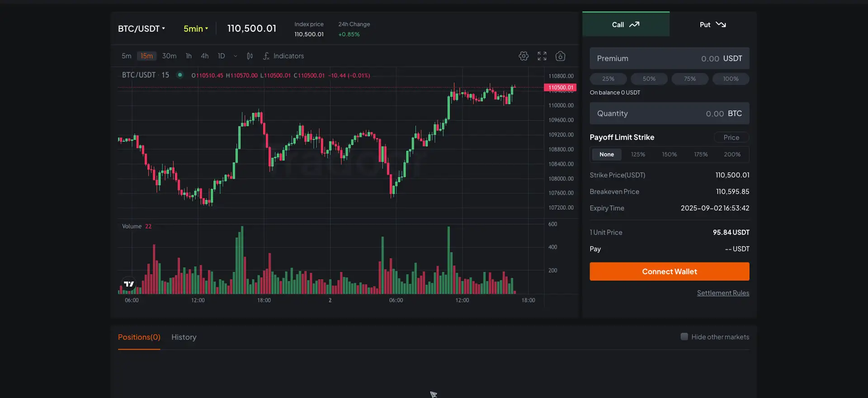Enter fullscreen chart mode
This screenshot has height=398, width=868.
[x=542, y=56]
